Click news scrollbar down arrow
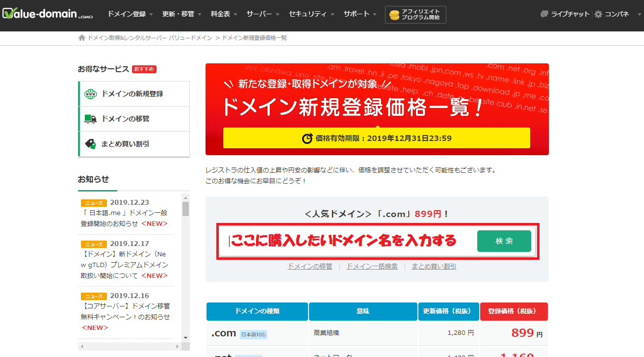 coord(185,337)
